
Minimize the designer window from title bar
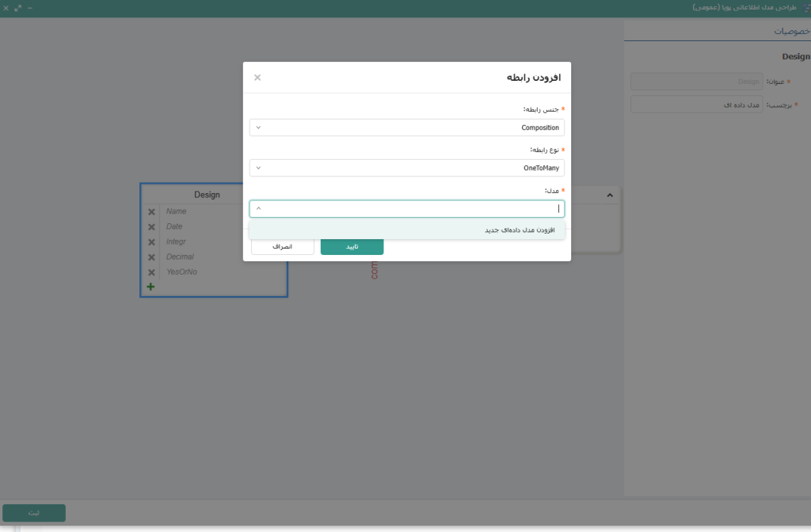30,8
